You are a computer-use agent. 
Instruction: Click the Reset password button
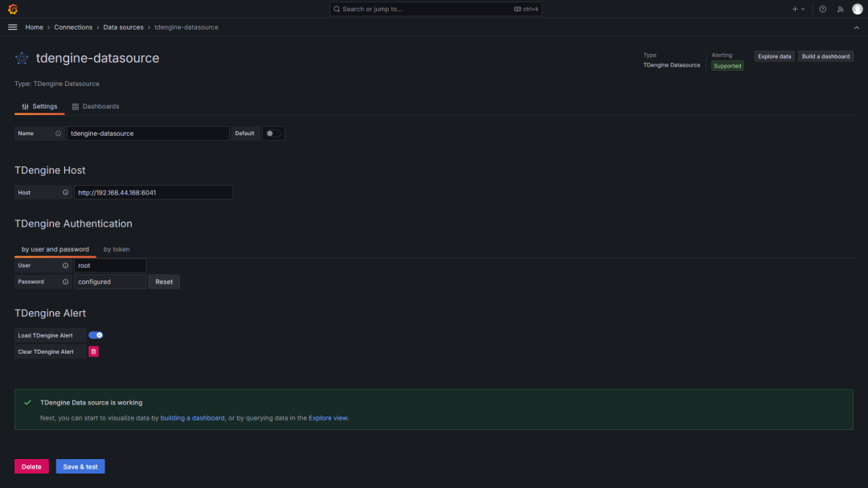tap(164, 282)
